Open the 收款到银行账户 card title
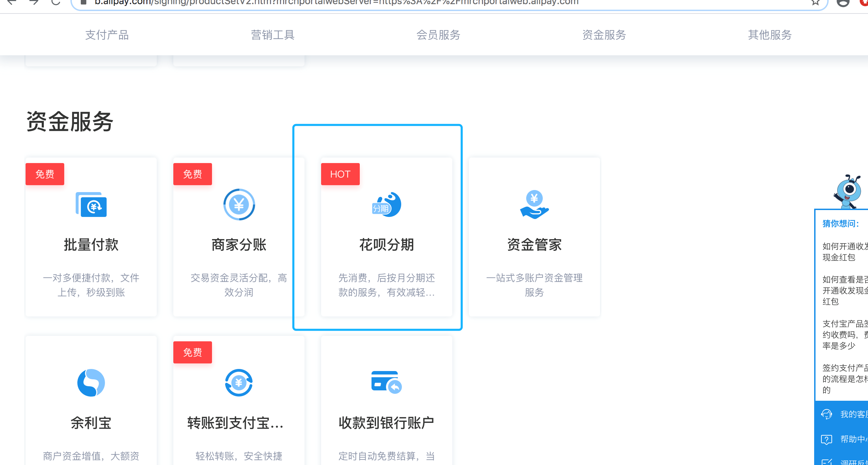The height and width of the screenshot is (465, 868). pos(387,423)
